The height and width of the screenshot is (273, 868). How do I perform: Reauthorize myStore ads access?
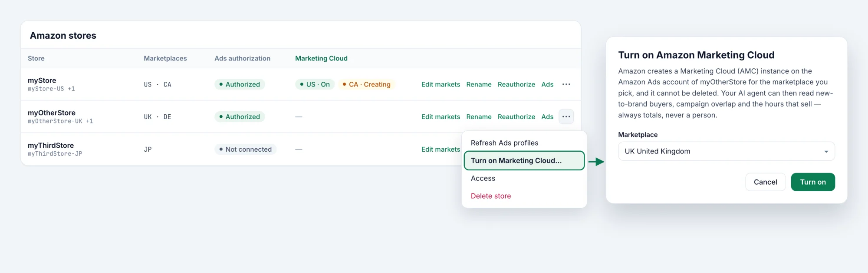516,84
